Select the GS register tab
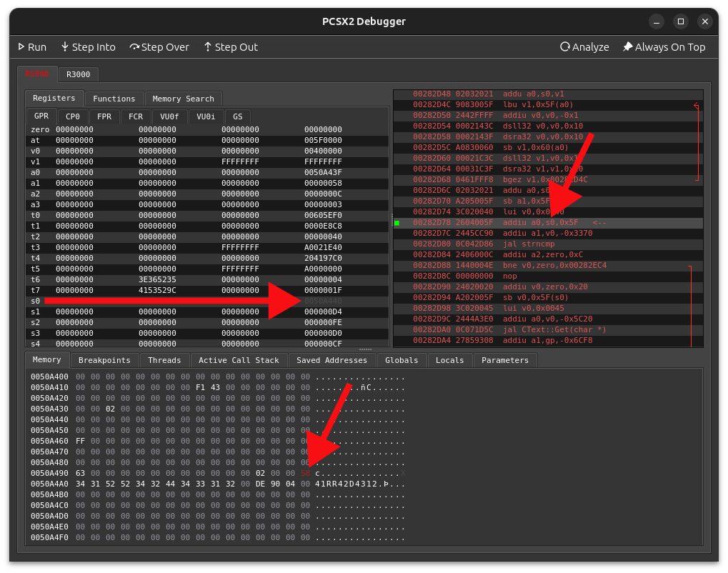Image resolution: width=728 pixels, height=573 pixels. pos(238,116)
